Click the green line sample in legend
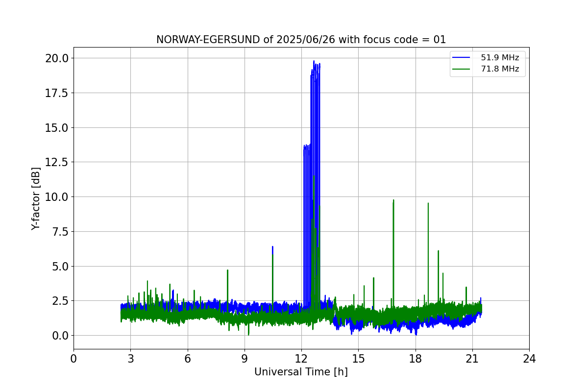 (x=461, y=69)
